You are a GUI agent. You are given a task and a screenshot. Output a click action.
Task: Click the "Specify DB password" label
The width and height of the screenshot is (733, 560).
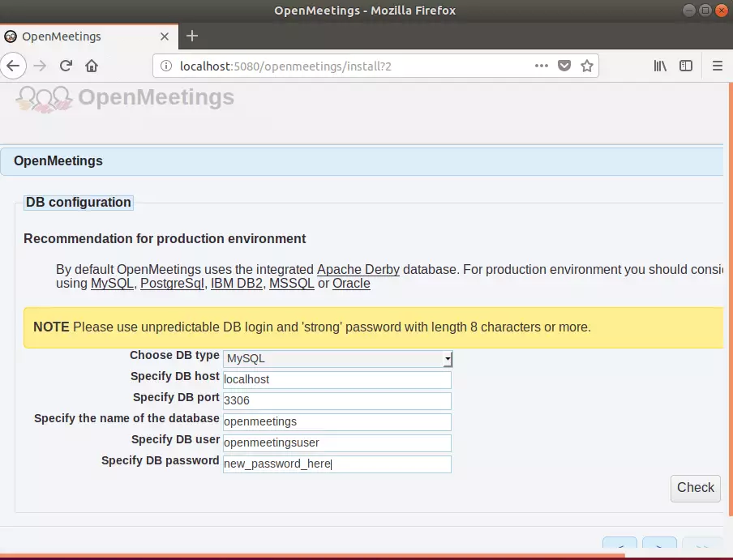point(161,460)
